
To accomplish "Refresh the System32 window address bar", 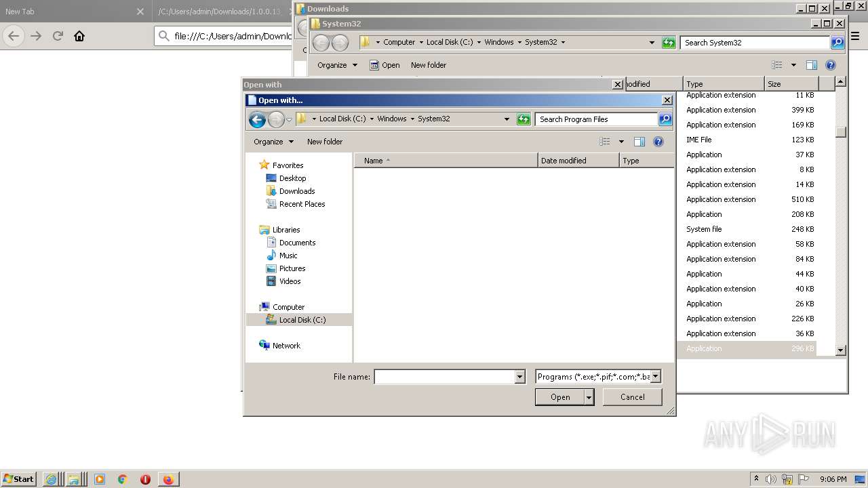I will point(669,43).
